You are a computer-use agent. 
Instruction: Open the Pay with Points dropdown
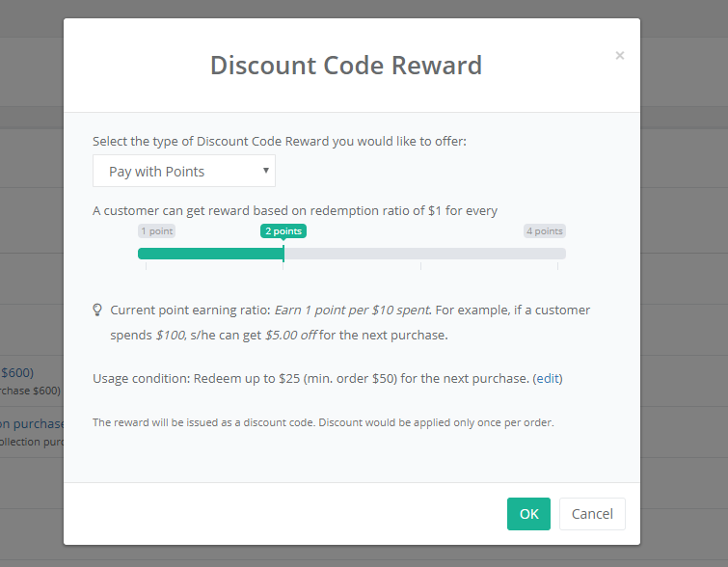(x=184, y=171)
